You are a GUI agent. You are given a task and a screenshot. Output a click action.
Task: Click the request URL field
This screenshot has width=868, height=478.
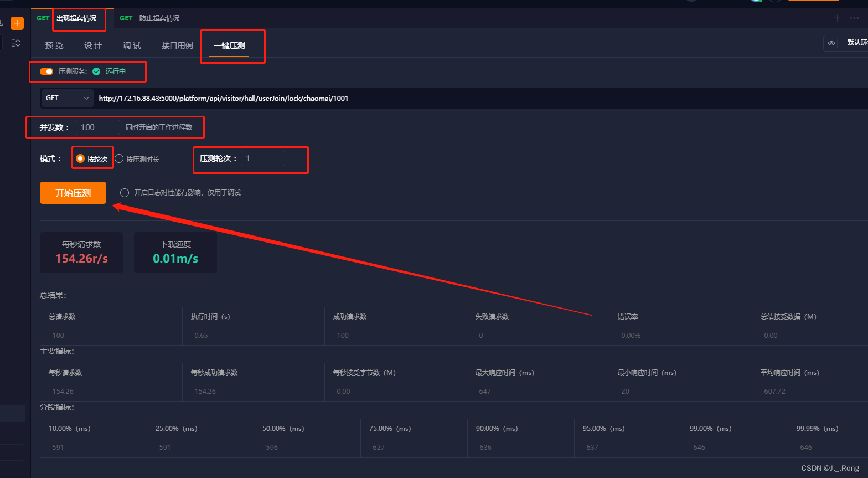coord(482,98)
